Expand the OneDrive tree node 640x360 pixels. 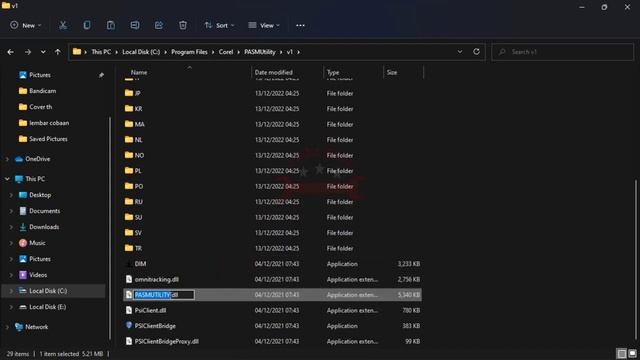[7, 159]
